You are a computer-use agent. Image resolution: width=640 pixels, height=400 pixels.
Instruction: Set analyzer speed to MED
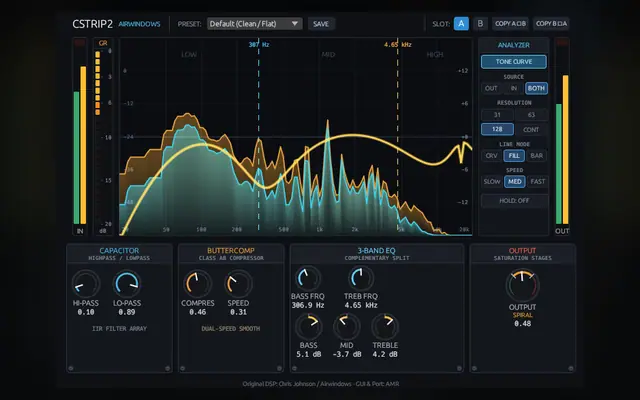(x=514, y=182)
